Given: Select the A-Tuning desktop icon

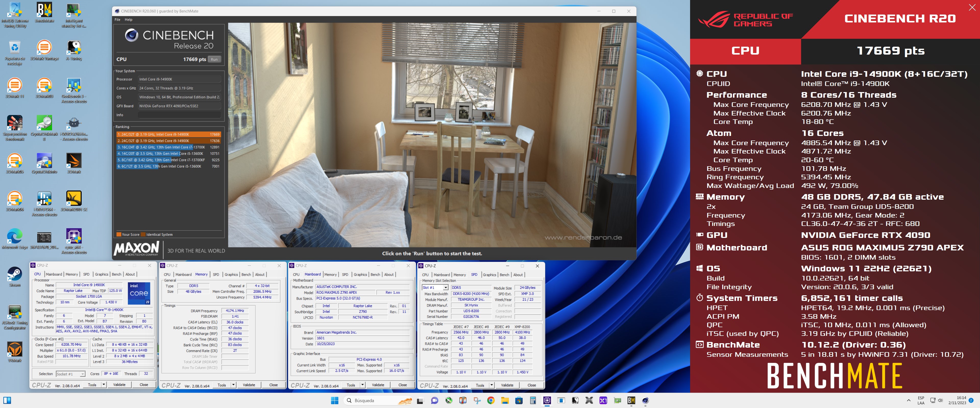Looking at the screenshot, I should tap(74, 50).
